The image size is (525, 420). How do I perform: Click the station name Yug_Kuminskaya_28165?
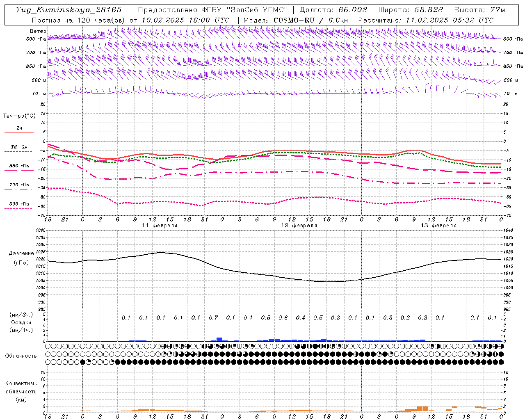pyautogui.click(x=68, y=10)
